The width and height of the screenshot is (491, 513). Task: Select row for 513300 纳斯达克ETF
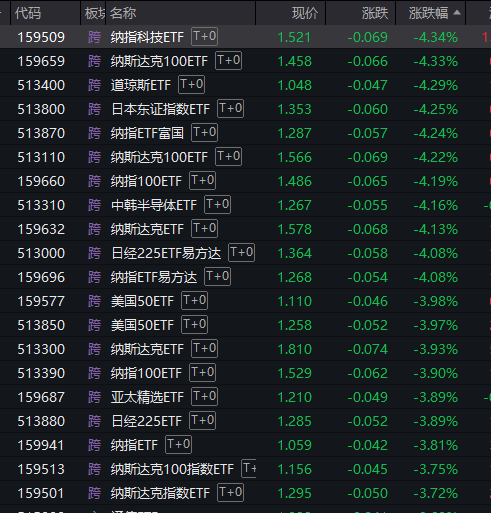point(245,349)
